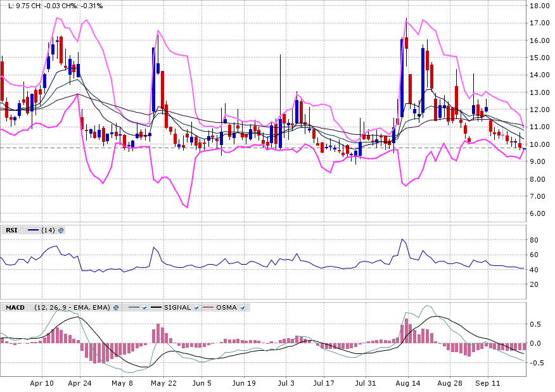Click the RSI period value (14)
Image resolution: width=555 pixels, height=392 pixels.
coord(48,231)
